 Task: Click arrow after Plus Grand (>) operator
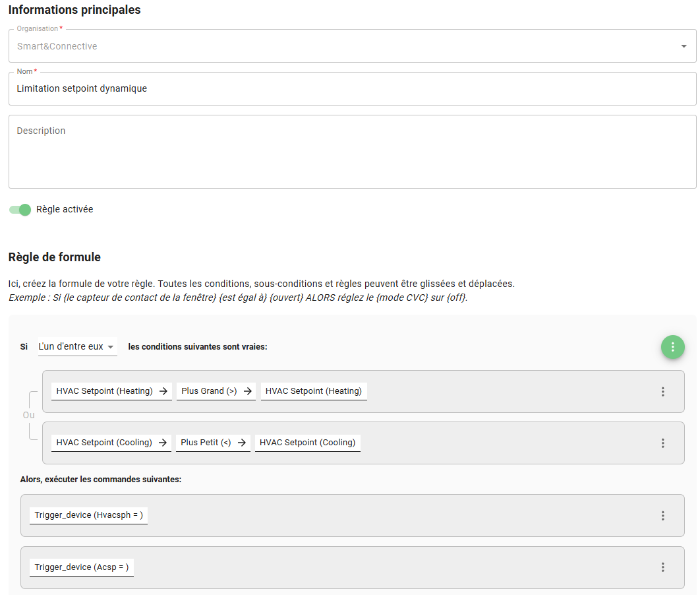[248, 391]
